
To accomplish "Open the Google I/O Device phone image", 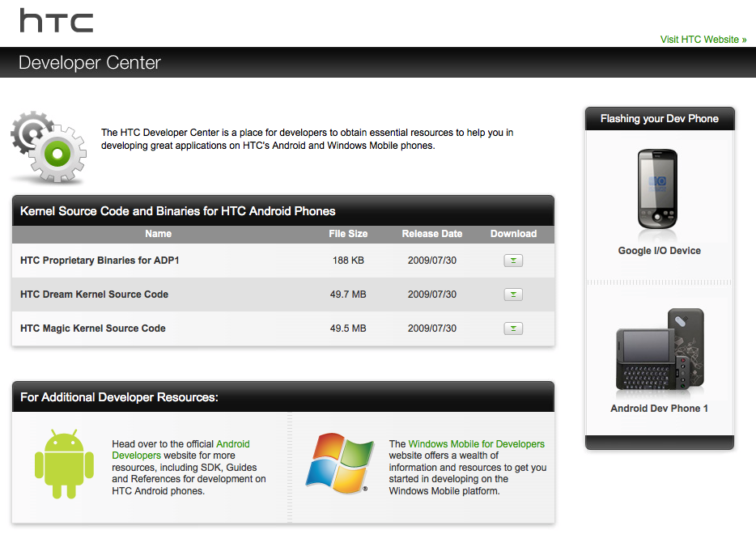I will [659, 189].
